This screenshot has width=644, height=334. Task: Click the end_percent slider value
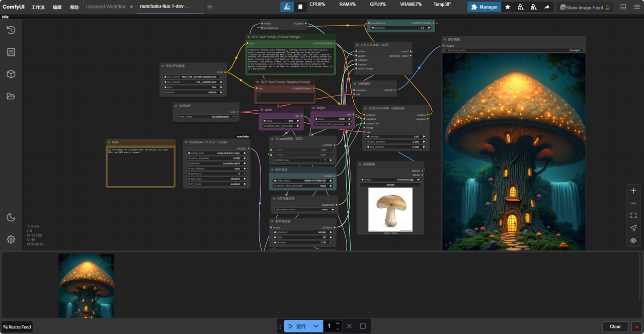pyautogui.click(x=396, y=147)
